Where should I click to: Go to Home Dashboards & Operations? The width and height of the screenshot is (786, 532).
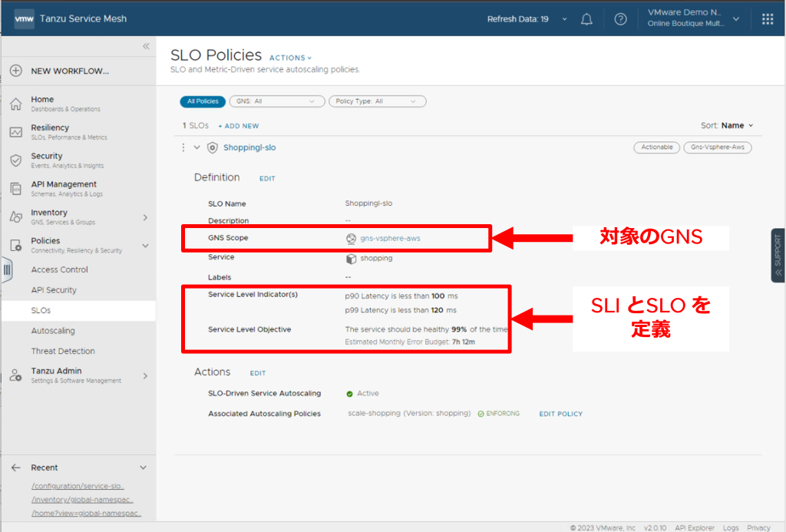click(65, 104)
